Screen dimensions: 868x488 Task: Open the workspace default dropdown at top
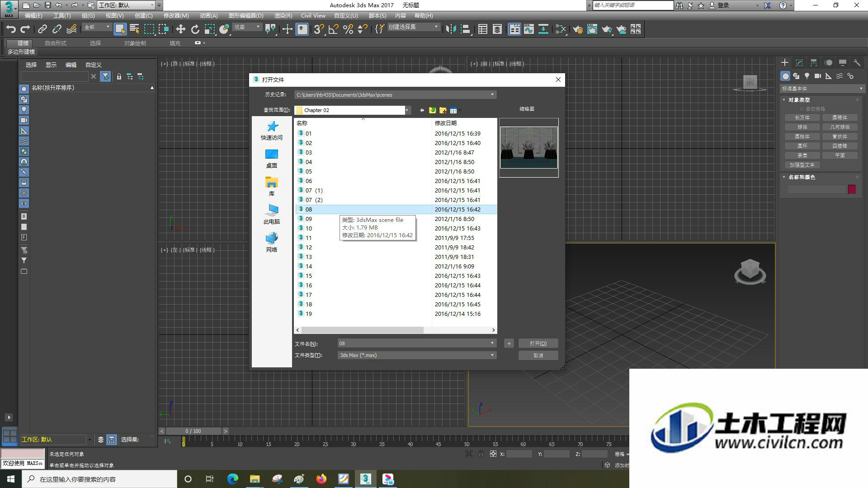tap(126, 5)
